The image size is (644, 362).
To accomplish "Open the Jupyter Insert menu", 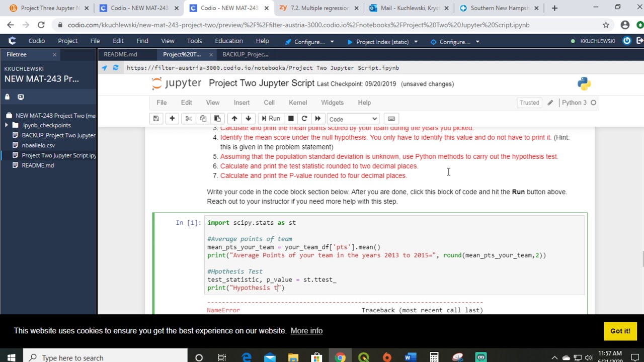I will [242, 103].
